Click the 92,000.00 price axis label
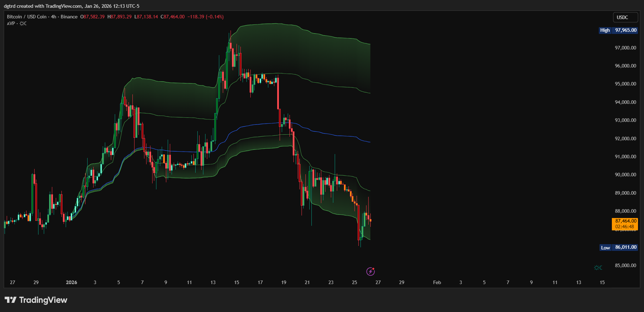 pyautogui.click(x=626, y=139)
